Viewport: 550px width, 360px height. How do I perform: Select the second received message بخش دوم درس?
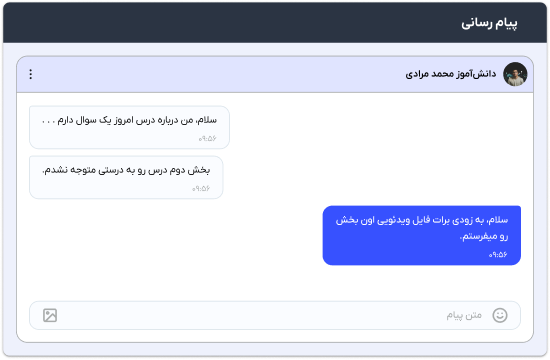point(126,177)
